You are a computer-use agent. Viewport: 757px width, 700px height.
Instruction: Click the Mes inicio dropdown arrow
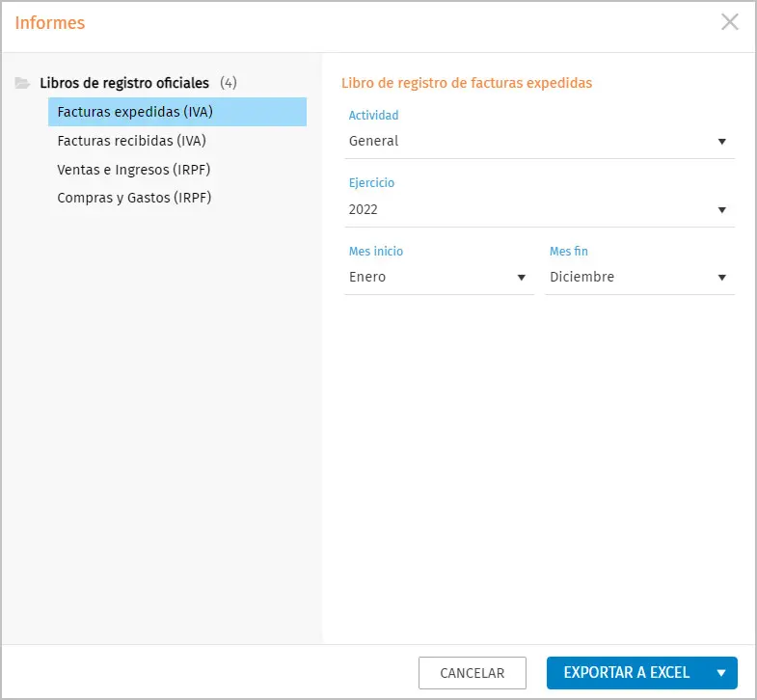tap(521, 278)
